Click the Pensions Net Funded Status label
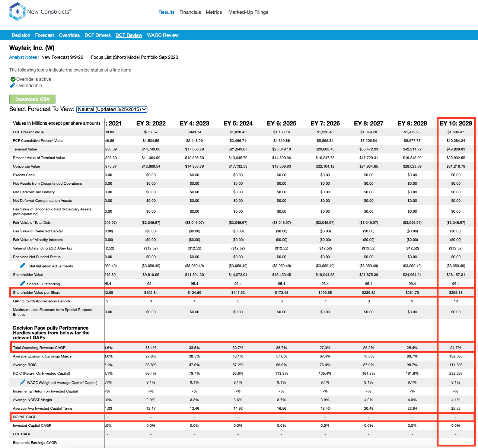478x448 pixels. pos(37,257)
